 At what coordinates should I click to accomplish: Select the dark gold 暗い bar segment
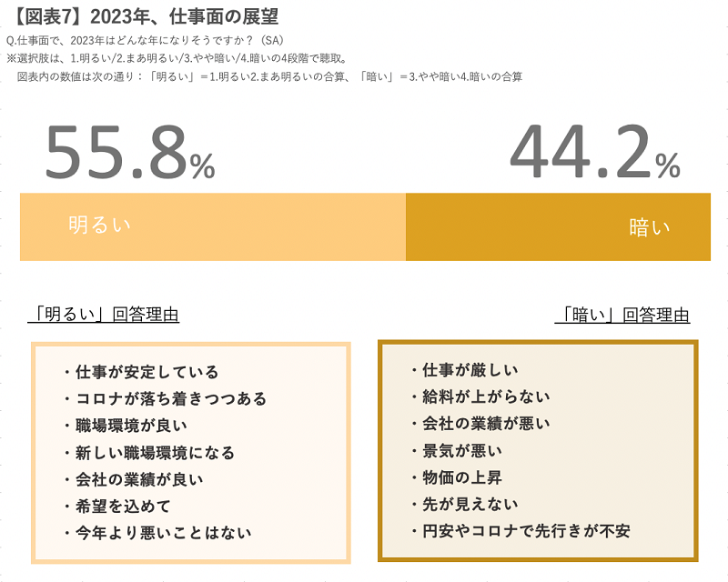[x=558, y=227]
